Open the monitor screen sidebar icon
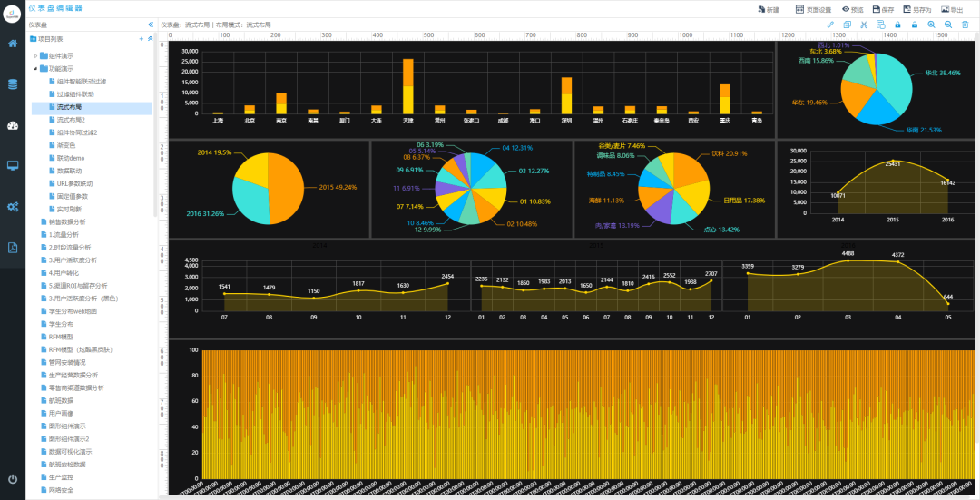 pyautogui.click(x=13, y=166)
